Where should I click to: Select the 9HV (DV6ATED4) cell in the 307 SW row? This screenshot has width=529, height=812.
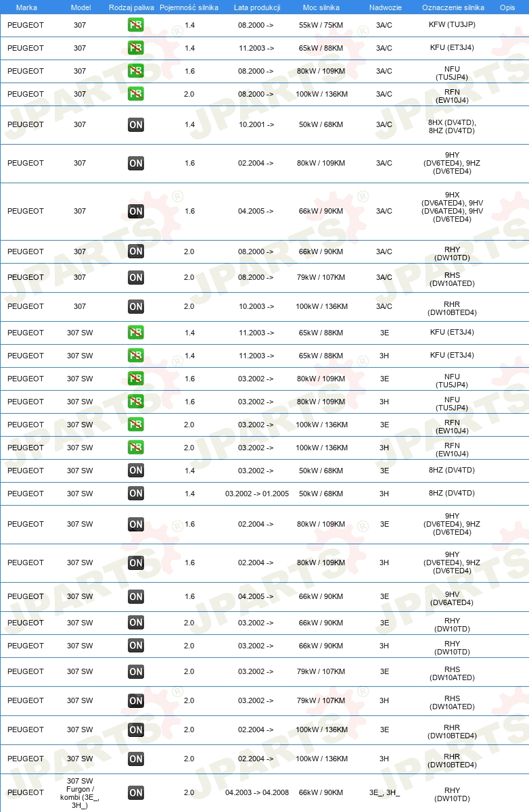pos(452,598)
